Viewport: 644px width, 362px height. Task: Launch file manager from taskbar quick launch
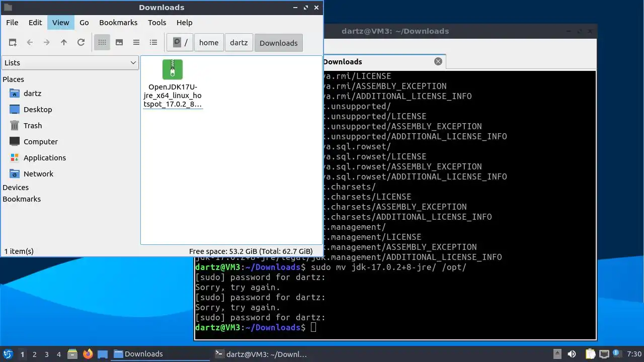coord(72,354)
